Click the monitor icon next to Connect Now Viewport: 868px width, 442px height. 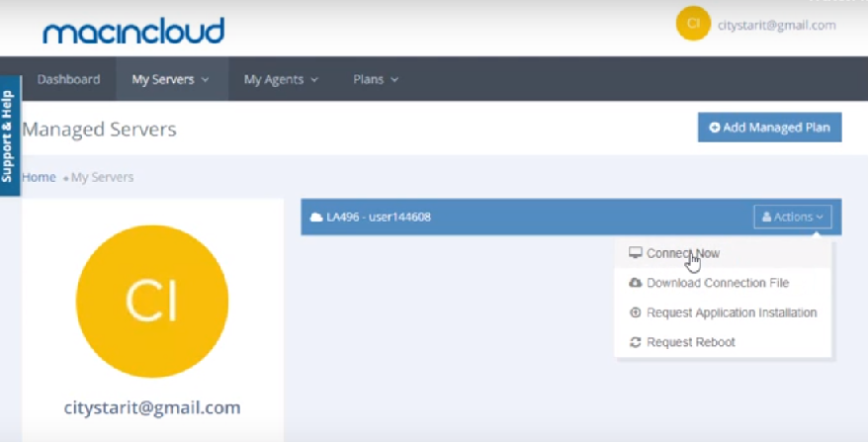point(635,253)
